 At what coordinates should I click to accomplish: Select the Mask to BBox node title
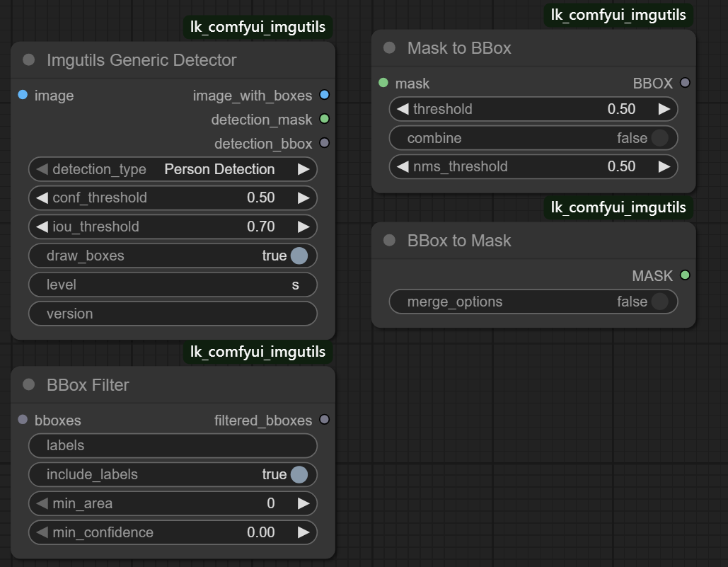(x=459, y=48)
